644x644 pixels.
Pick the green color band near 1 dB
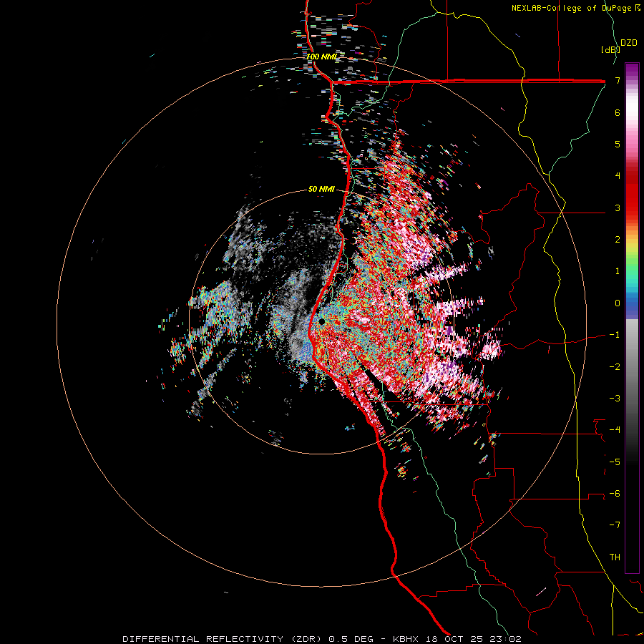(x=632, y=271)
